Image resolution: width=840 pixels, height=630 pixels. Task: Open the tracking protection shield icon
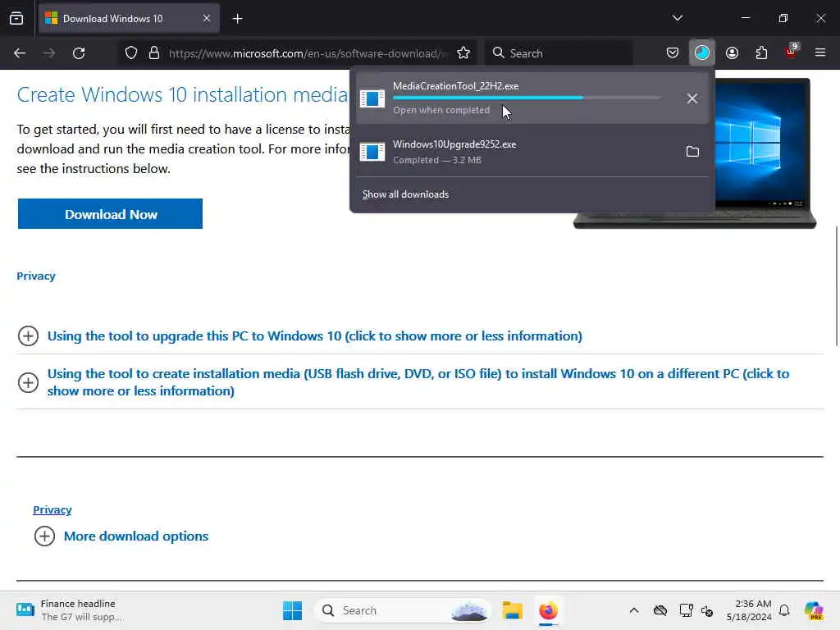pos(131,53)
